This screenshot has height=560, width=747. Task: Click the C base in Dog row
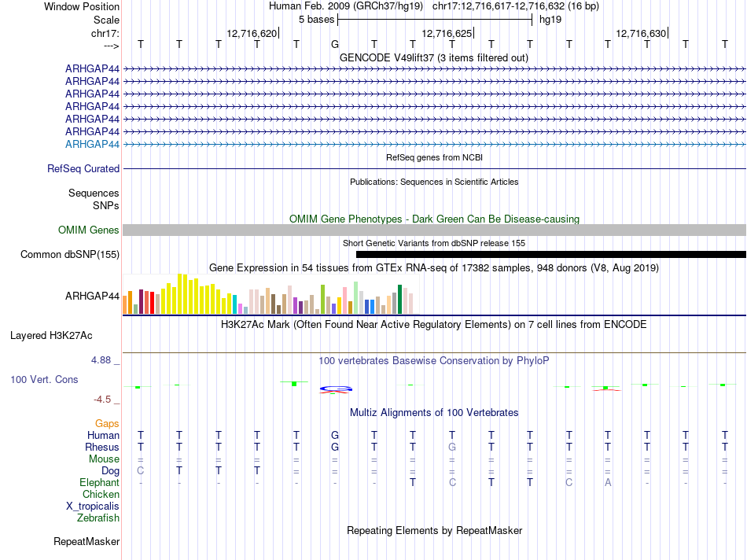[140, 470]
